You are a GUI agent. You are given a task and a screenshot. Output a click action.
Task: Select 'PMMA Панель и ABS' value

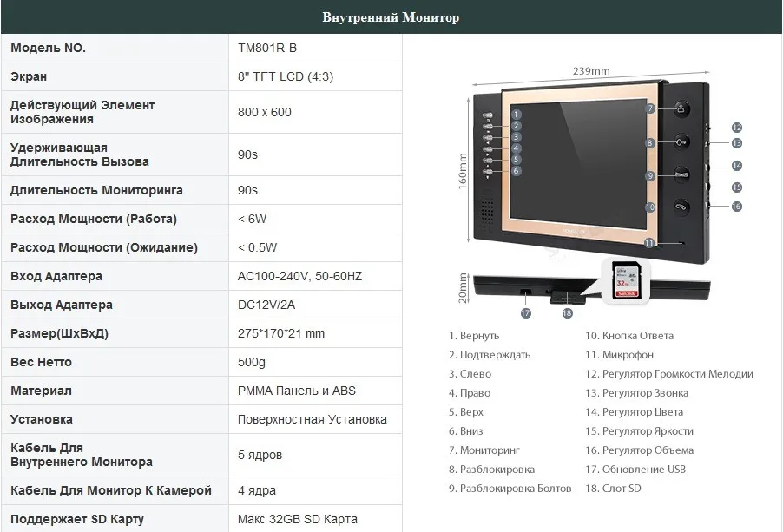click(297, 391)
